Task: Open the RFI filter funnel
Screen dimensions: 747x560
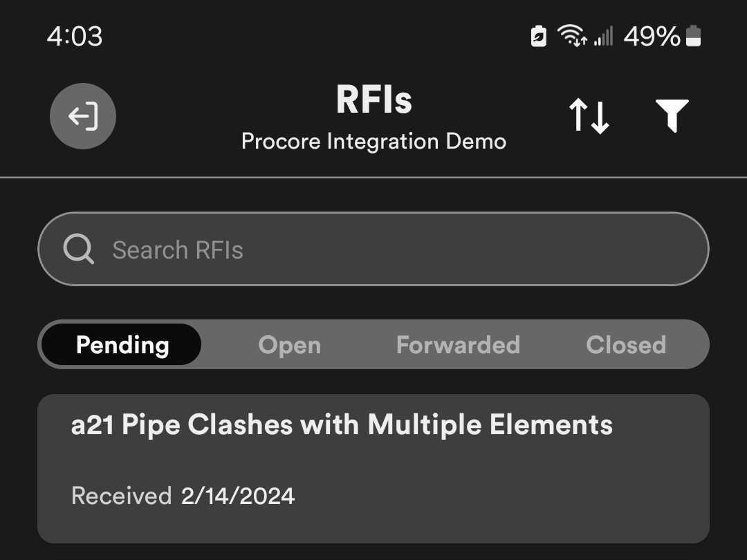Action: point(672,115)
